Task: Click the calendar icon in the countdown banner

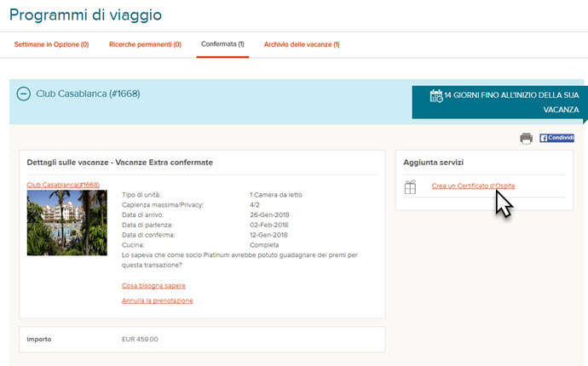Action: click(436, 96)
